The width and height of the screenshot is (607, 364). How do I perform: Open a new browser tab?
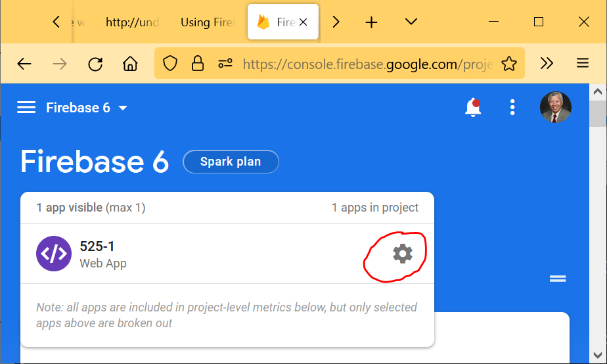coord(371,22)
